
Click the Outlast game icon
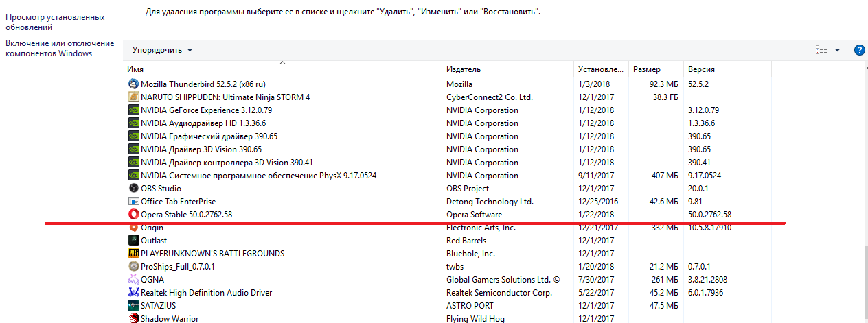click(134, 240)
